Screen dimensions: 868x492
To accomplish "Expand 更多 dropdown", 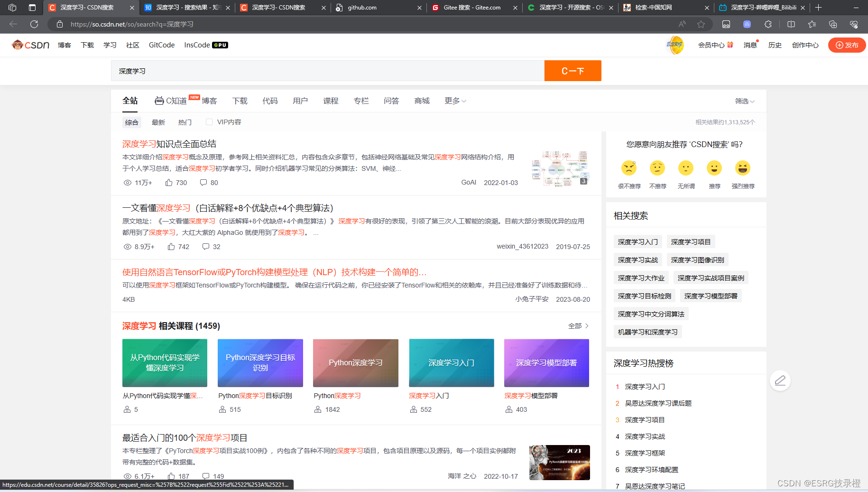I will (455, 101).
